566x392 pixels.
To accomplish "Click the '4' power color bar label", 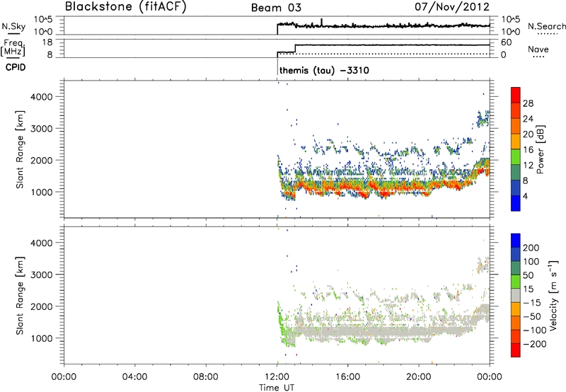I will pyautogui.click(x=525, y=197).
